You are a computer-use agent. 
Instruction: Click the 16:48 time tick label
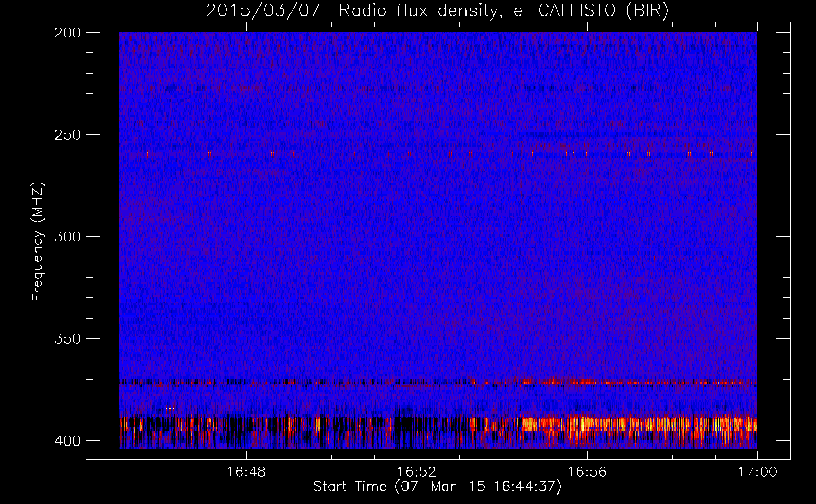tap(246, 472)
